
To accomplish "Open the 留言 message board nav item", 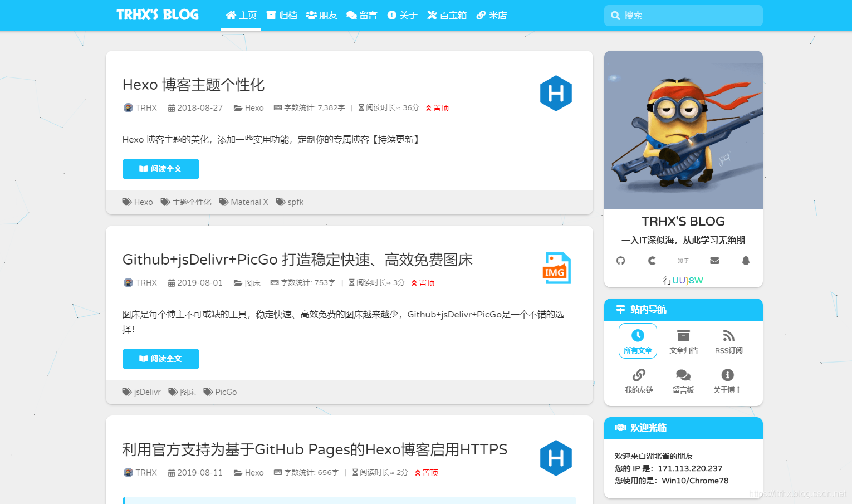I will pos(362,16).
